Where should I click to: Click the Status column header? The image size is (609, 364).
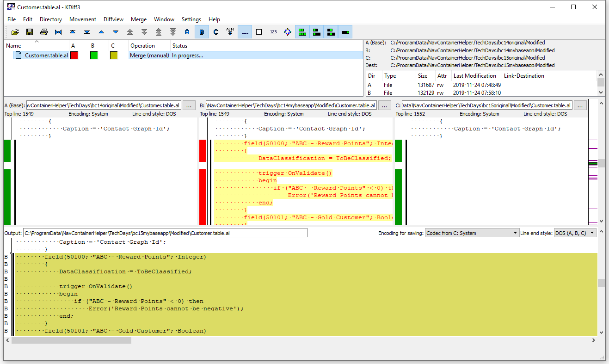tap(267, 45)
